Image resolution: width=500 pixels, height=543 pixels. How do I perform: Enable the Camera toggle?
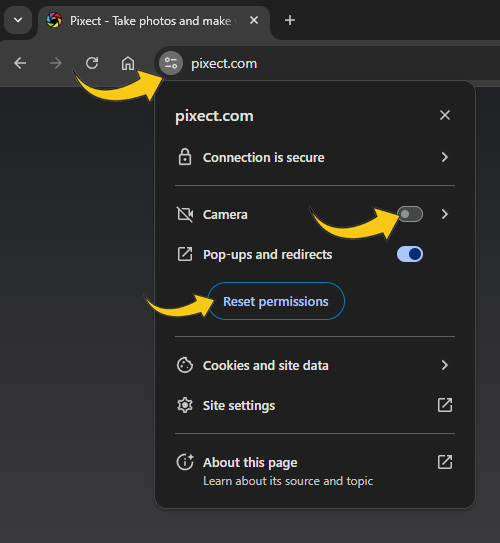410,214
